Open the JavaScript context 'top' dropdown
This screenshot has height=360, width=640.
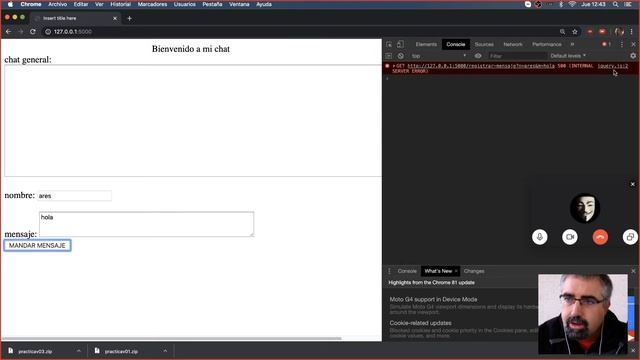click(x=438, y=56)
